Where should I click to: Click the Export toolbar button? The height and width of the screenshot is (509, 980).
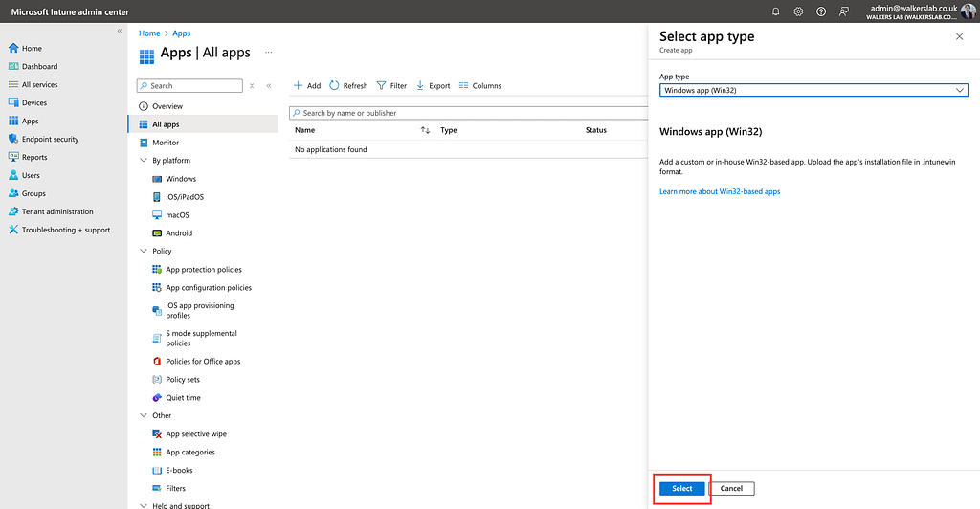click(x=433, y=86)
